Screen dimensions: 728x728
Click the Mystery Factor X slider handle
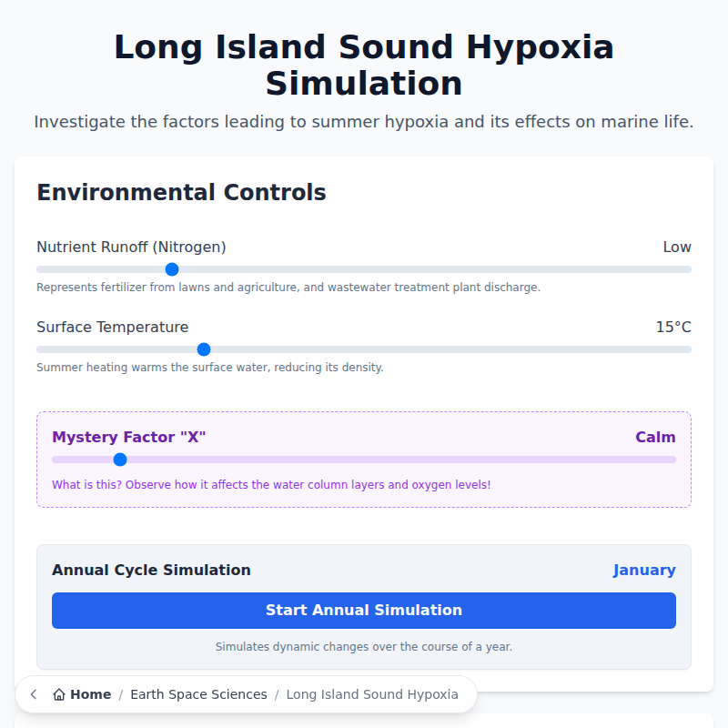(x=119, y=460)
